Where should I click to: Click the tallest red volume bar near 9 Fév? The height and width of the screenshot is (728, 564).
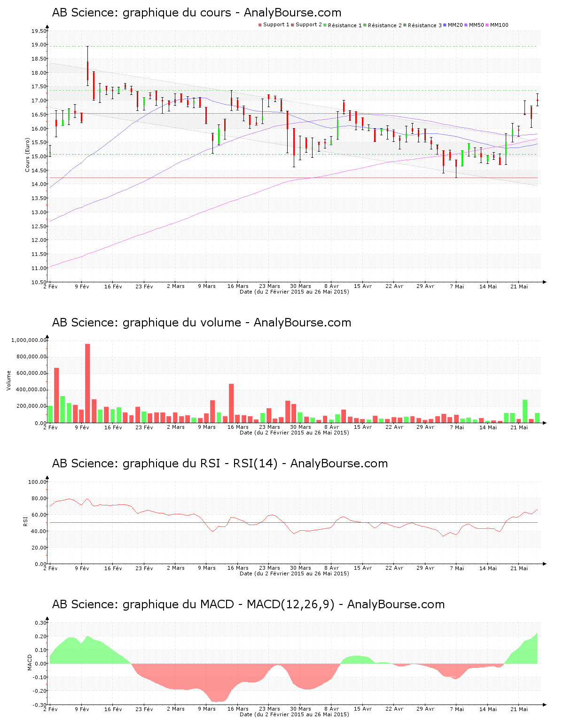pyautogui.click(x=87, y=383)
